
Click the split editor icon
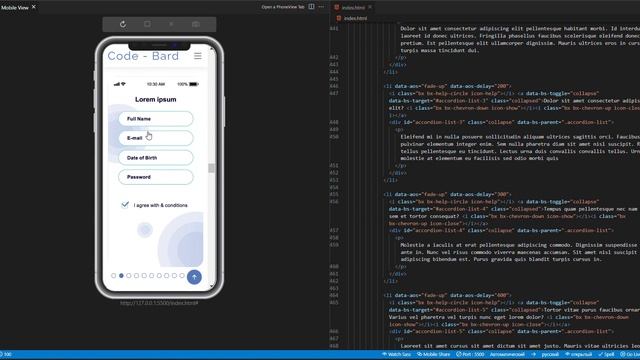311,7
